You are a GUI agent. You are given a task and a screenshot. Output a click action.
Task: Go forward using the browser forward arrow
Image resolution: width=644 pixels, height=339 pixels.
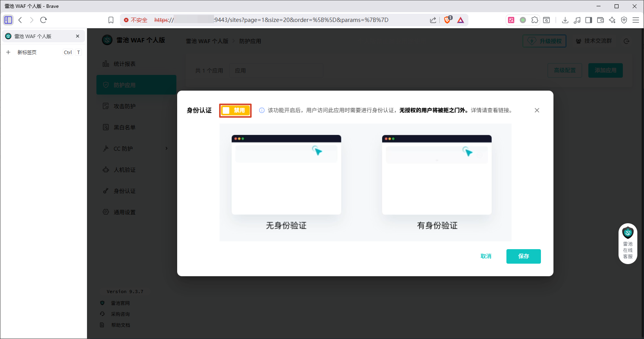[32, 20]
